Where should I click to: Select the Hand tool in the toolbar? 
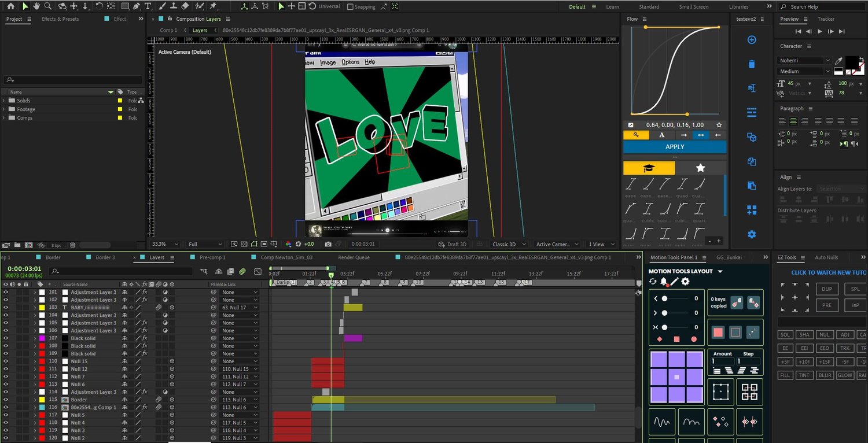tap(36, 6)
